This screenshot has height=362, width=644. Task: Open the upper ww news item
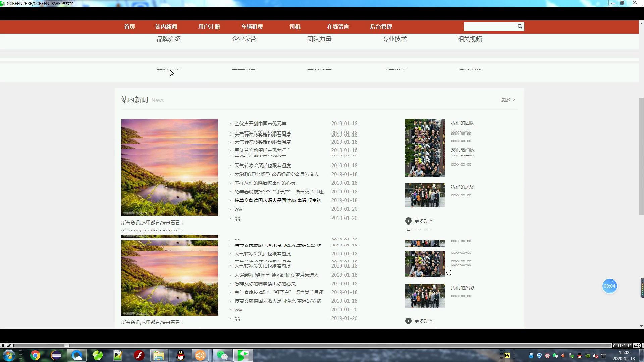(x=238, y=209)
